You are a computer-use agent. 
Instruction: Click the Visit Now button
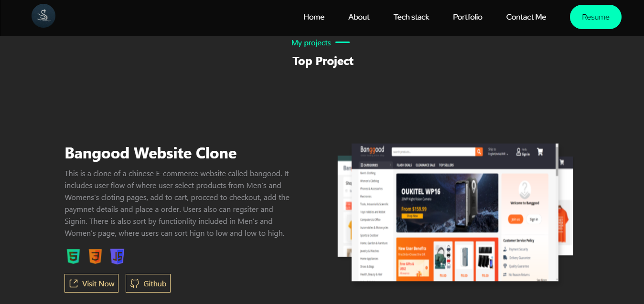pyautogui.click(x=91, y=283)
